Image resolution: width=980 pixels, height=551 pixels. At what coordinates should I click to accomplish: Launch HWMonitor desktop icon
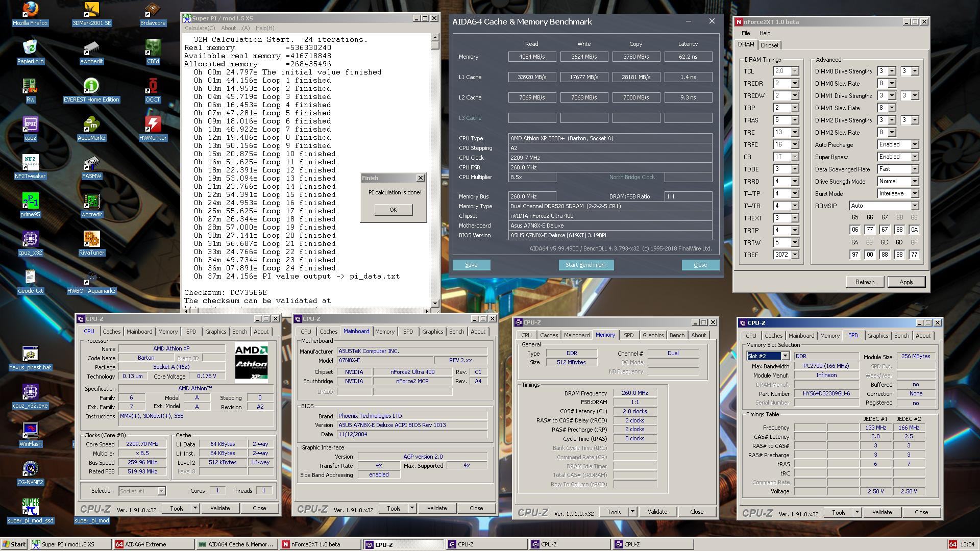153,129
